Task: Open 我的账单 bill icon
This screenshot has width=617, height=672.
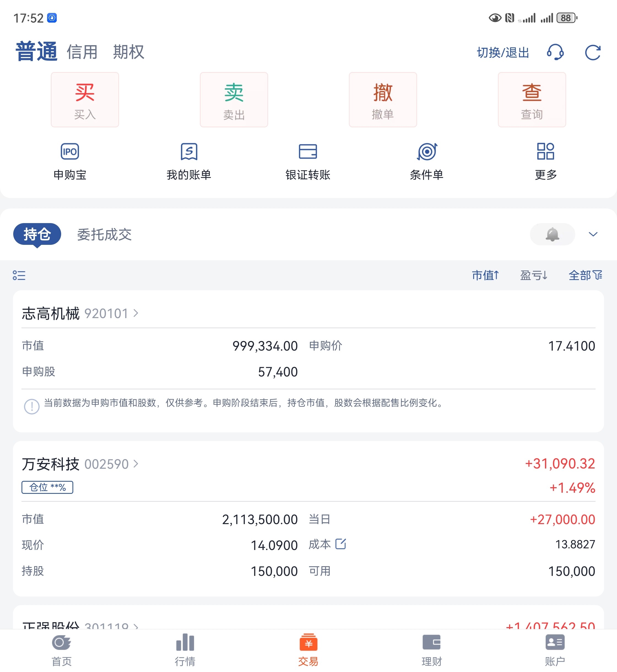Action: [189, 152]
